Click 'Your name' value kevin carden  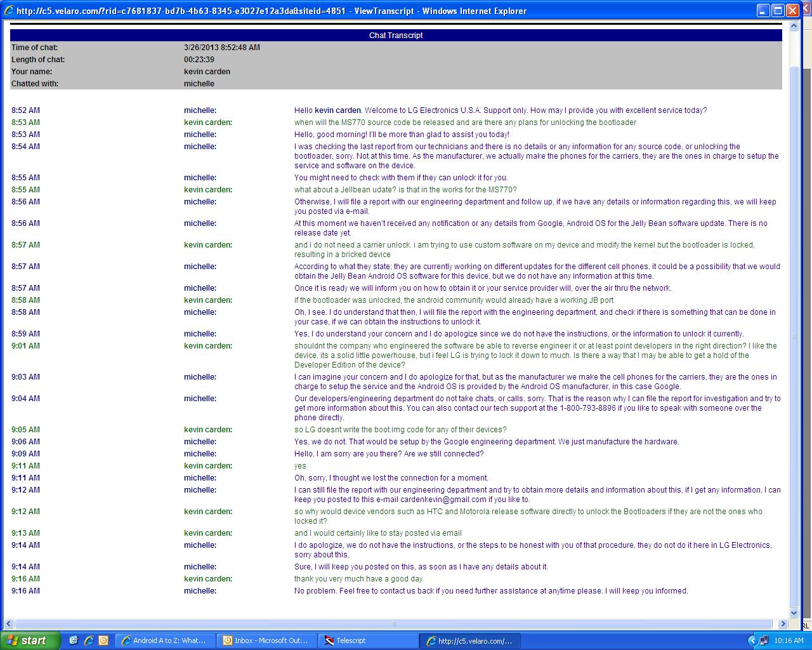point(207,72)
